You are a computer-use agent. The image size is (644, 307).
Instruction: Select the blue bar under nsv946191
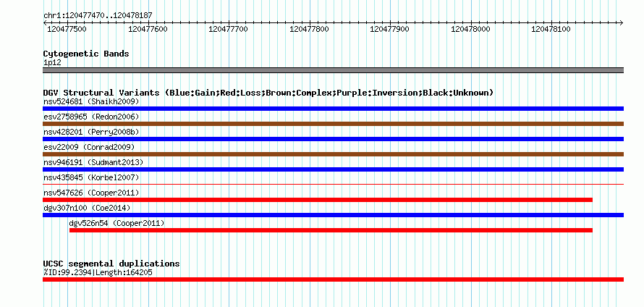click(x=333, y=169)
